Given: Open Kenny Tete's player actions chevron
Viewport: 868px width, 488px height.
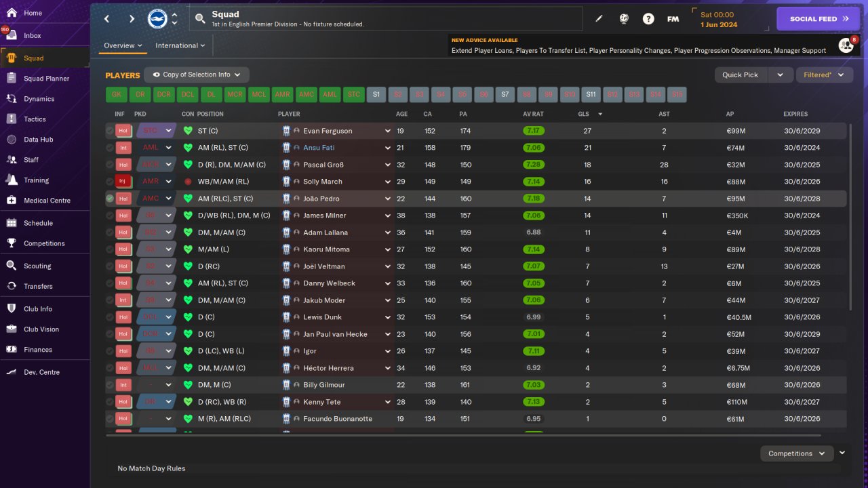Looking at the screenshot, I should tap(388, 402).
